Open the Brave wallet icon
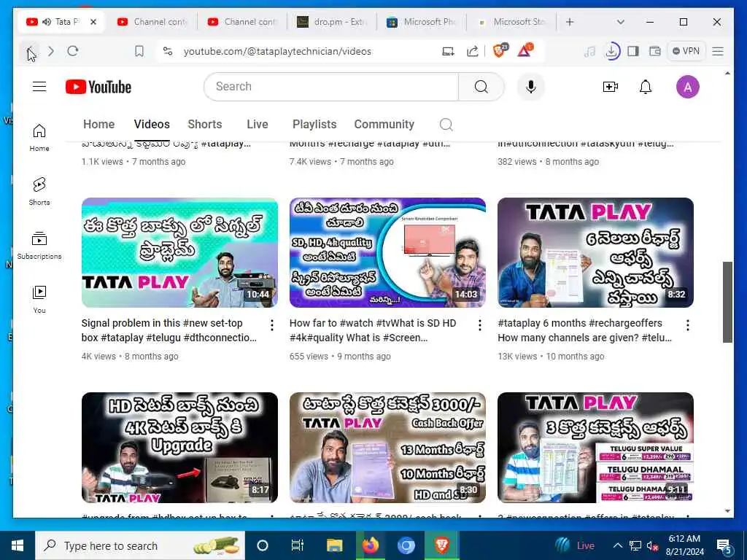The image size is (747, 560). pos(655,51)
